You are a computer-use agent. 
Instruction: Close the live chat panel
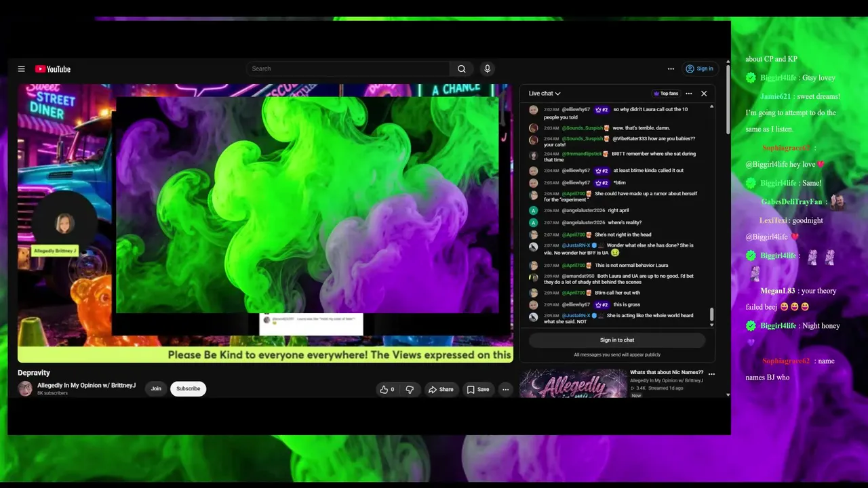(704, 94)
